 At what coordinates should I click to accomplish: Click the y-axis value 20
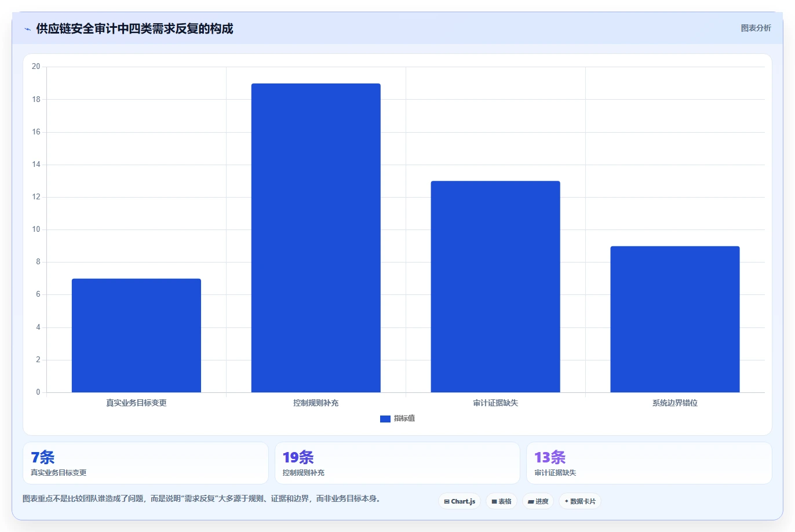tap(36, 67)
